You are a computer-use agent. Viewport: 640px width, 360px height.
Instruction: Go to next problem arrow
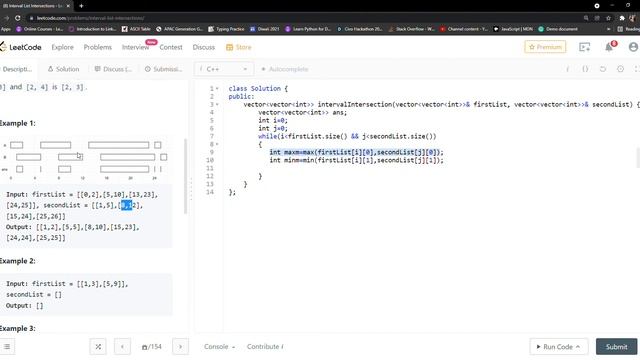click(180, 347)
